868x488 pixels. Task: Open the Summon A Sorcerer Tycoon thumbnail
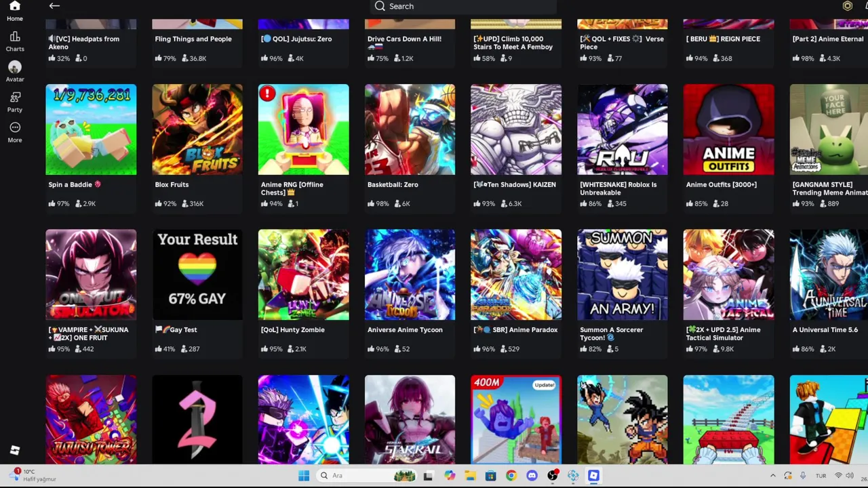[623, 274]
